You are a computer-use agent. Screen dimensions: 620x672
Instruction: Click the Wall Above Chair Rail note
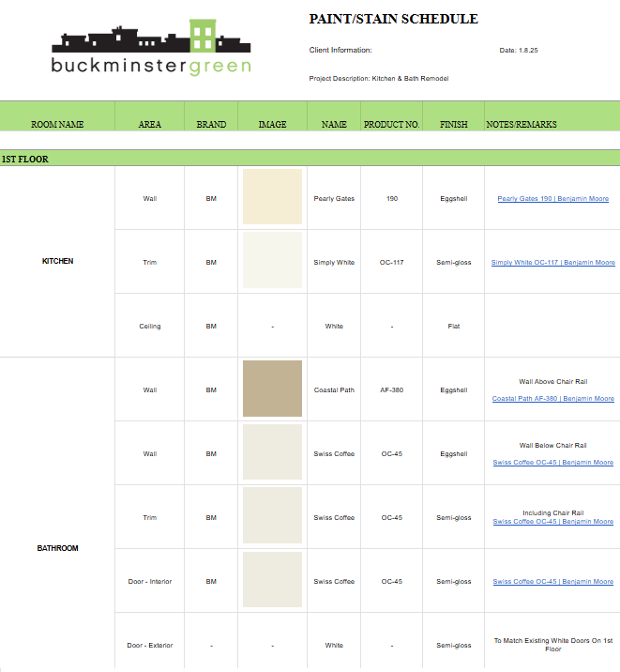[552, 381]
